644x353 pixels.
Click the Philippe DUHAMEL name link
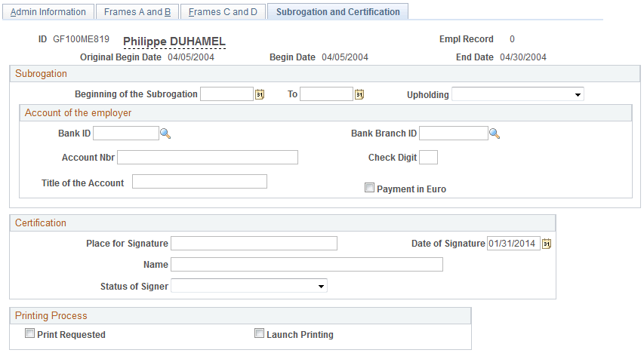[x=174, y=41]
